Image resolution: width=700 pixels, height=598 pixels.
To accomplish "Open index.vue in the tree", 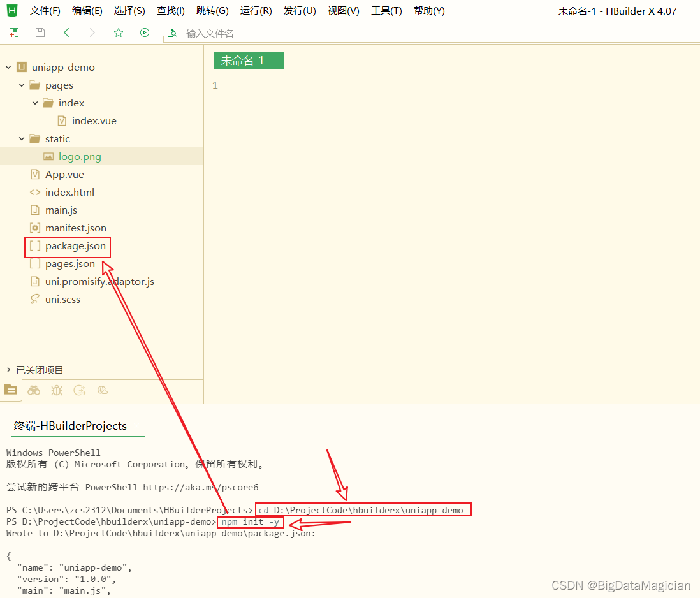I will coord(94,121).
